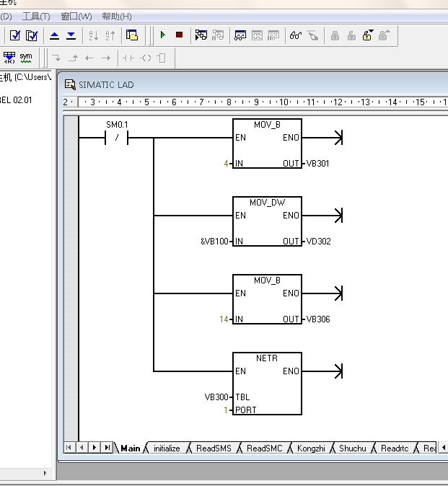Click the Download blue down-arrow icon

point(71,35)
